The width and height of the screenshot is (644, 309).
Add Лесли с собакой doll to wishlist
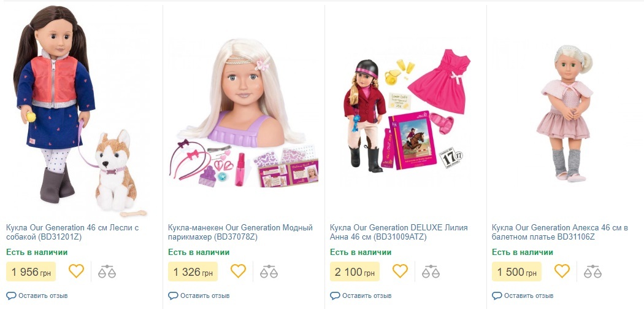(76, 271)
